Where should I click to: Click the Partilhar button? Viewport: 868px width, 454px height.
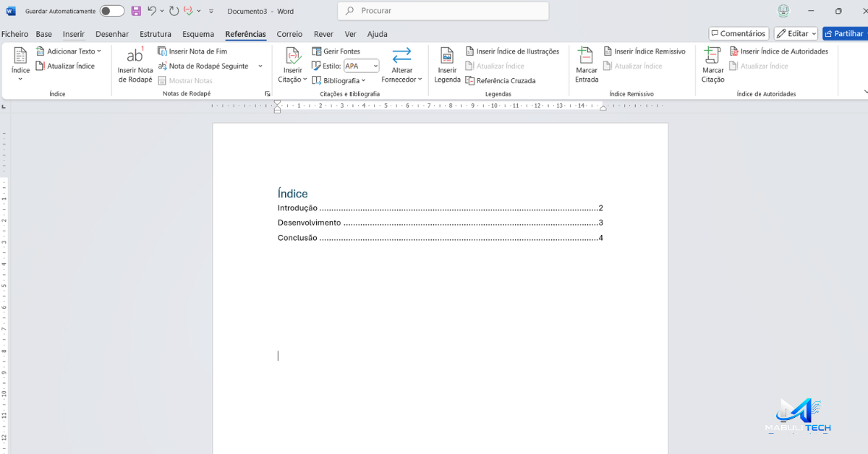click(844, 33)
